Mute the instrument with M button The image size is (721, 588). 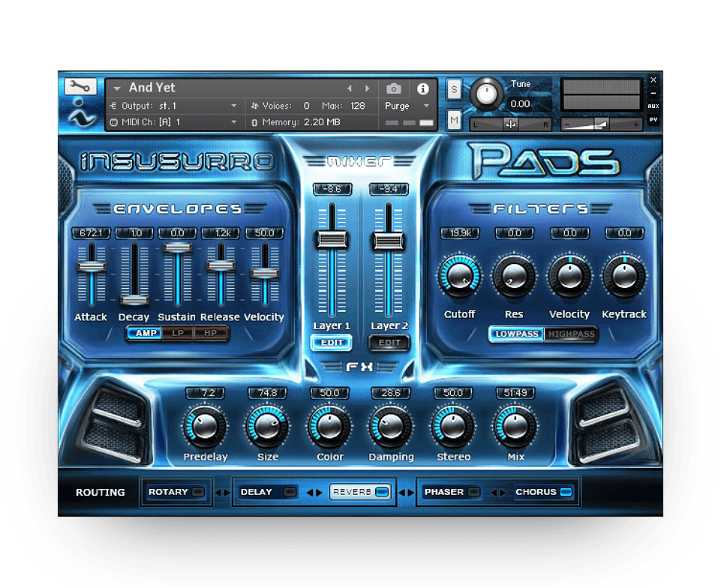pyautogui.click(x=454, y=121)
